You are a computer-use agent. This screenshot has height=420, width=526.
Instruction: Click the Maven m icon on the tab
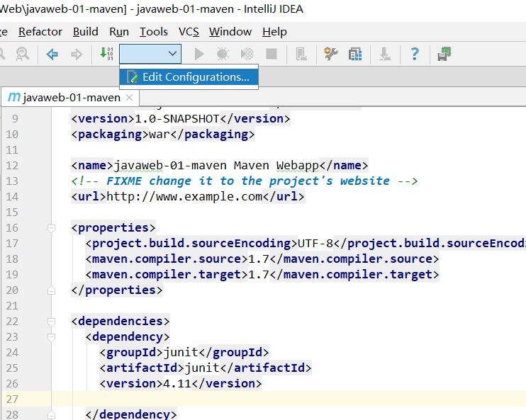(x=14, y=97)
